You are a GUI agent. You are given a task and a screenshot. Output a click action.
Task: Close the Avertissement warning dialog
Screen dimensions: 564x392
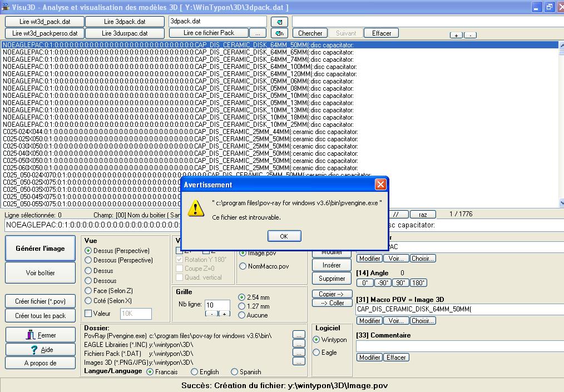380,185
